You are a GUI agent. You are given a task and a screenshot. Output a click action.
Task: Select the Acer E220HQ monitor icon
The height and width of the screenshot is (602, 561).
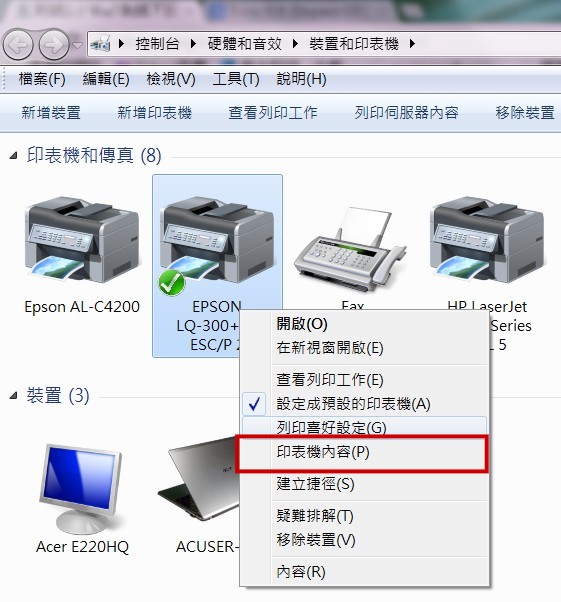81,489
